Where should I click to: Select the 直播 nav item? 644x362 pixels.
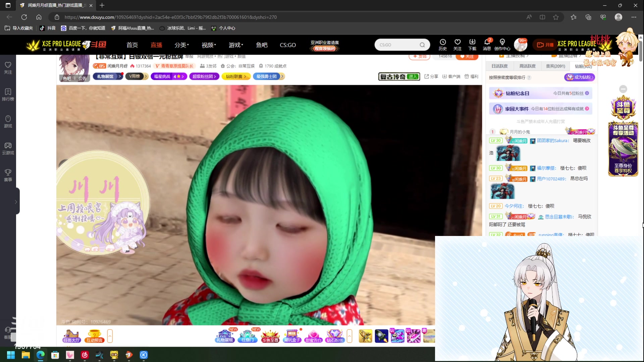(156, 45)
